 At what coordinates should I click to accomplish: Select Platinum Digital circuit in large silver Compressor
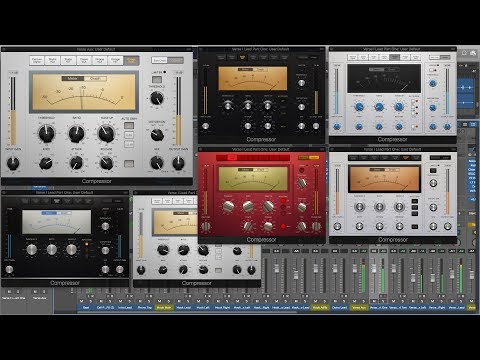point(37,60)
